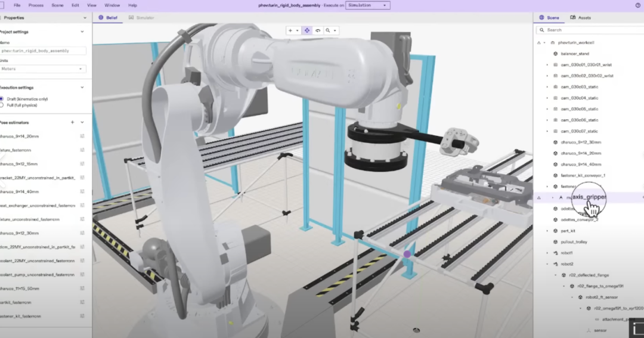This screenshot has width=644, height=338.
Task: Open settings icon for charuco_9x12_15mm estimator
Action: click(x=82, y=163)
